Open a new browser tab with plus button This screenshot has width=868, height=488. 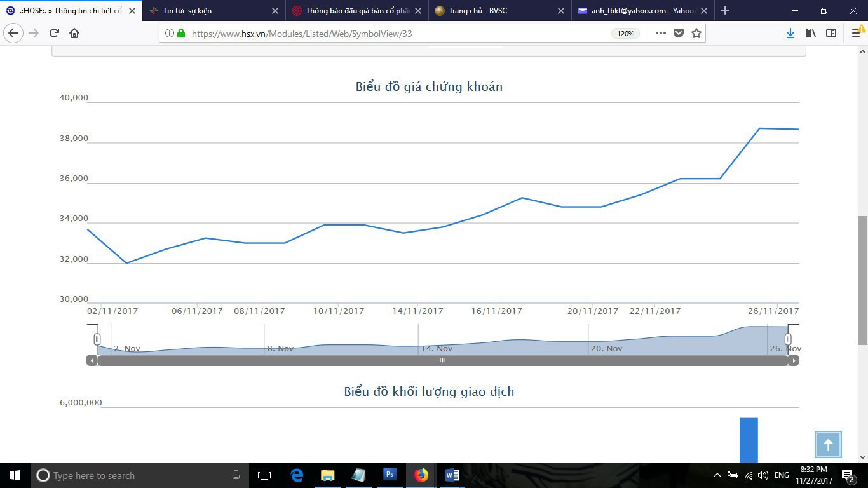[x=725, y=11]
